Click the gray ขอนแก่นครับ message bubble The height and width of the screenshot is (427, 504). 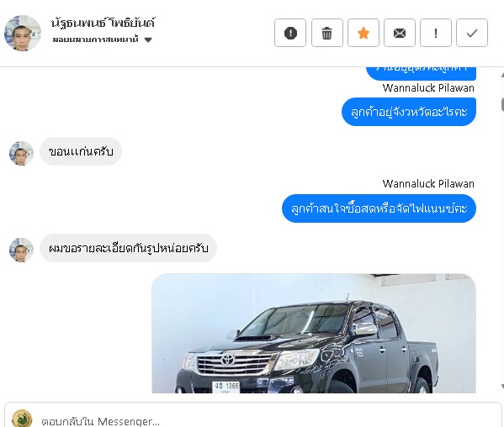(81, 151)
